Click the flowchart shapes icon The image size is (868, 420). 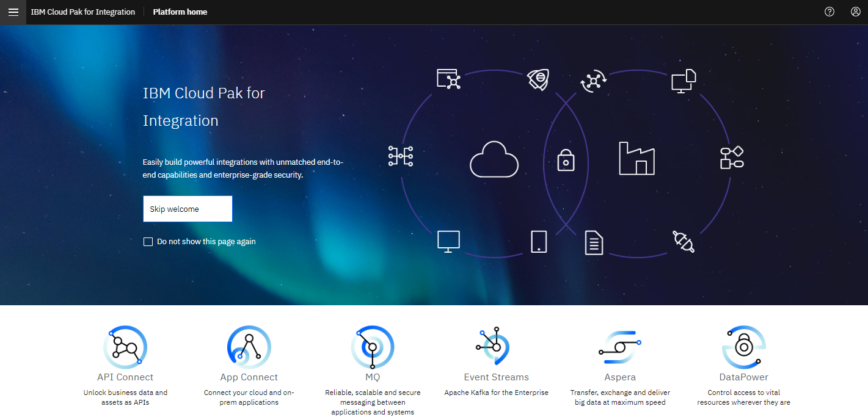(x=732, y=157)
